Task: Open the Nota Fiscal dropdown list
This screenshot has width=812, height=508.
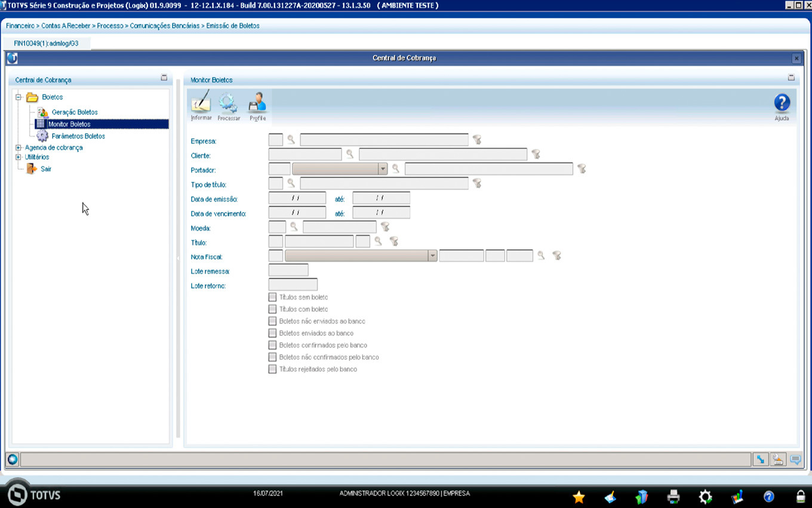Action: [x=432, y=256]
